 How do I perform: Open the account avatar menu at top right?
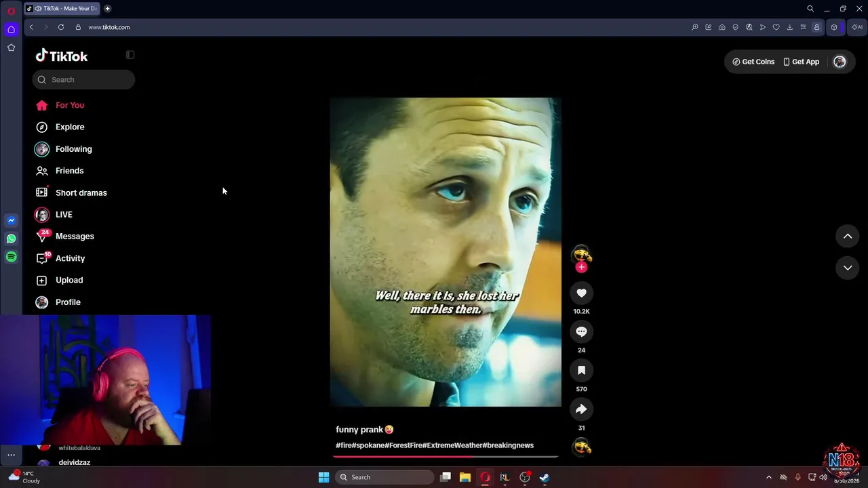[840, 62]
